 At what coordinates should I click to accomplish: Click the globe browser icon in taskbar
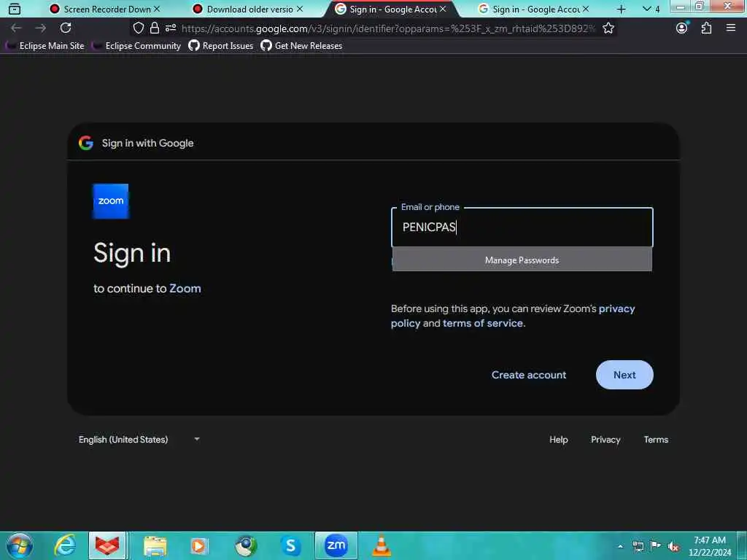click(x=246, y=545)
